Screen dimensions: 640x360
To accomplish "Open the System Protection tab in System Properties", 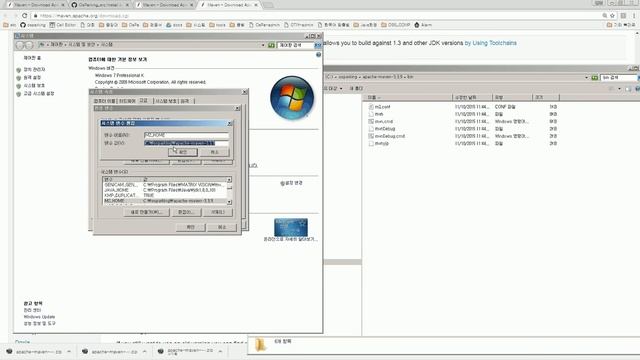I will tap(166, 101).
